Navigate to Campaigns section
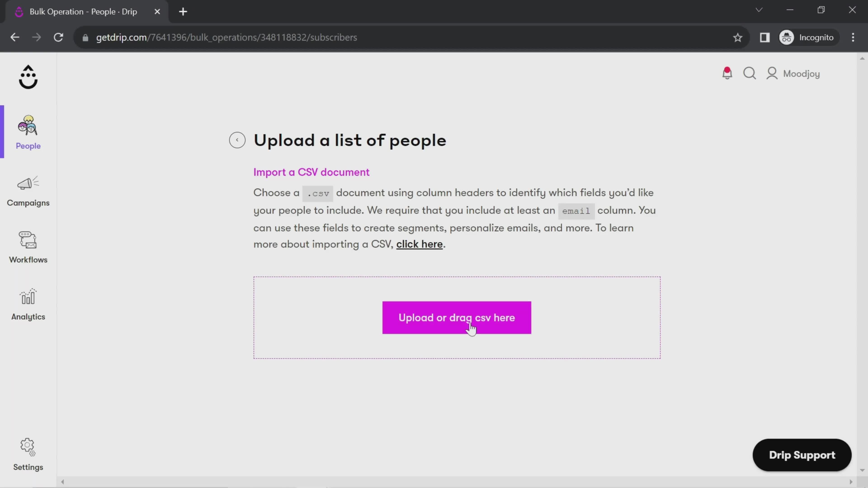 click(x=28, y=191)
